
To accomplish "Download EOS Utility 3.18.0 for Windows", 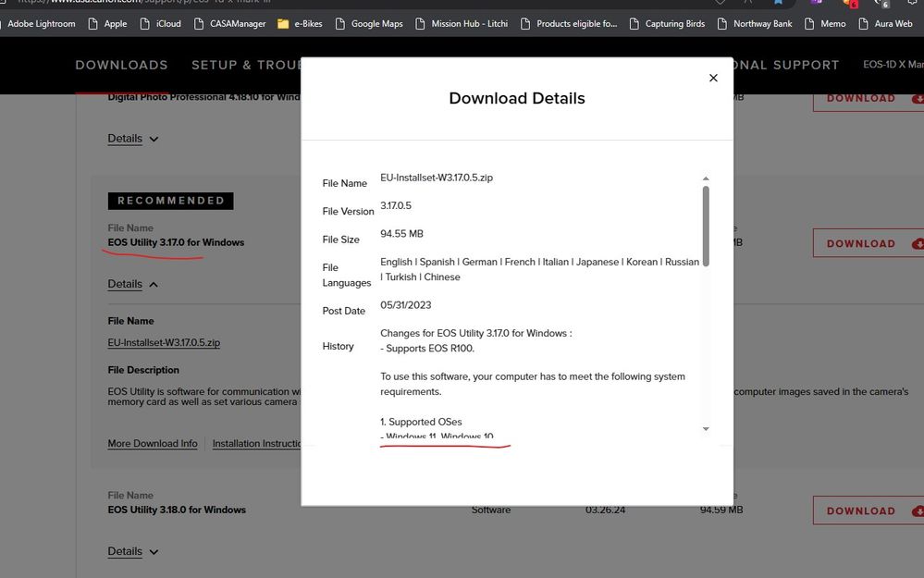I will [x=868, y=510].
